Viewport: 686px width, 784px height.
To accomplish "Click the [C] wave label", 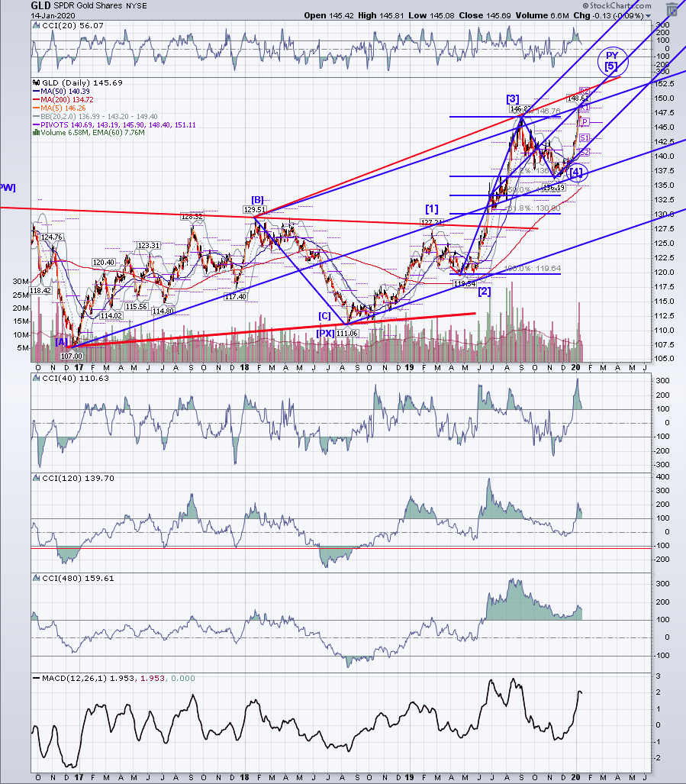I will 325,316.
